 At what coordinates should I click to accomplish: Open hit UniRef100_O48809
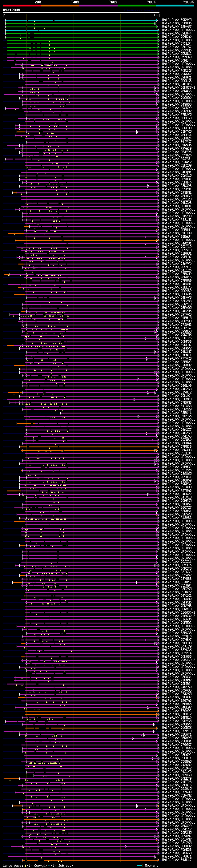177,480
